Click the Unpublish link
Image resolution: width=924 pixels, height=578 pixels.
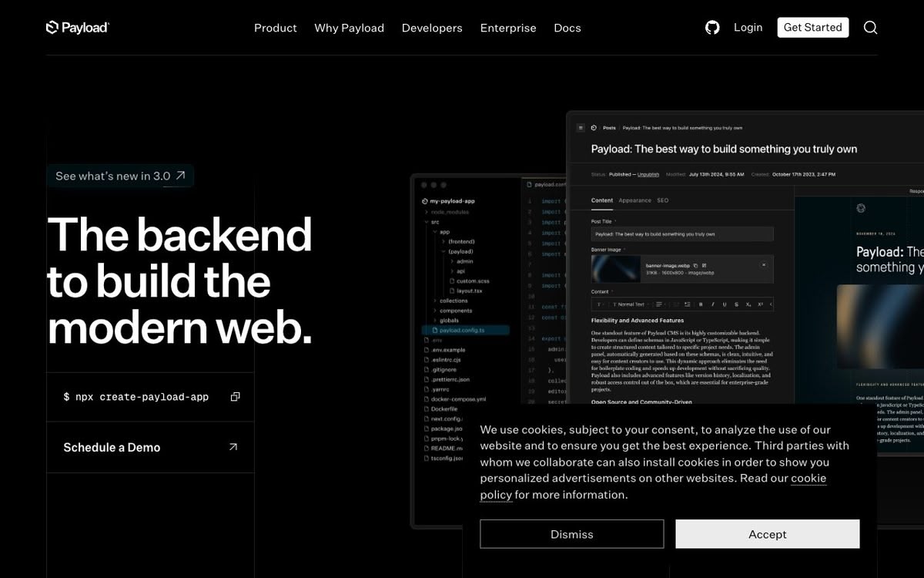648,175
